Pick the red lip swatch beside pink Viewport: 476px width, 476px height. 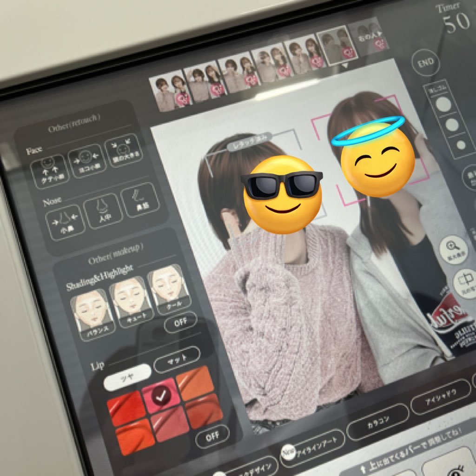click(126, 408)
